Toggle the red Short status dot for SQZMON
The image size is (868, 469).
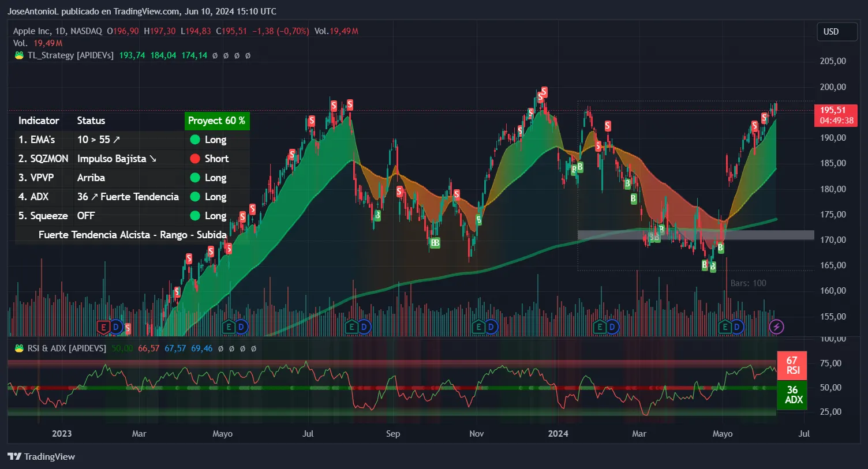point(194,158)
